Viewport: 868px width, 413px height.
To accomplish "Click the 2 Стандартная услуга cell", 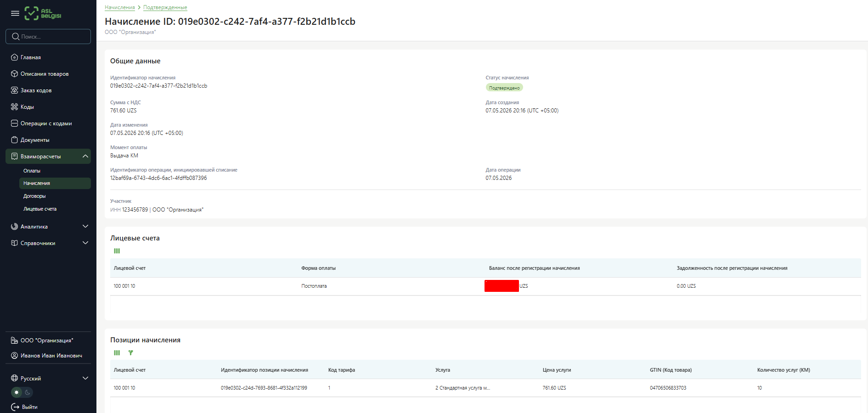I will click(x=463, y=388).
